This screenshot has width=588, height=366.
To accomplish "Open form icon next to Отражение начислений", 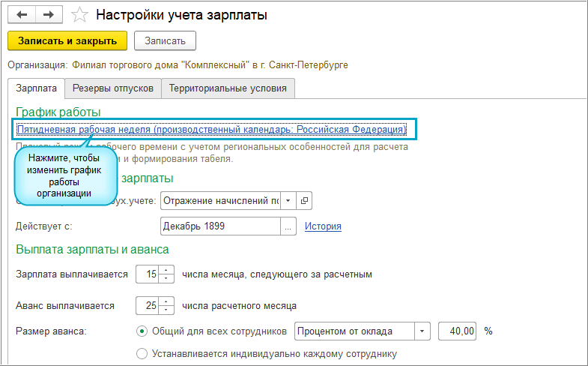I will [304, 200].
